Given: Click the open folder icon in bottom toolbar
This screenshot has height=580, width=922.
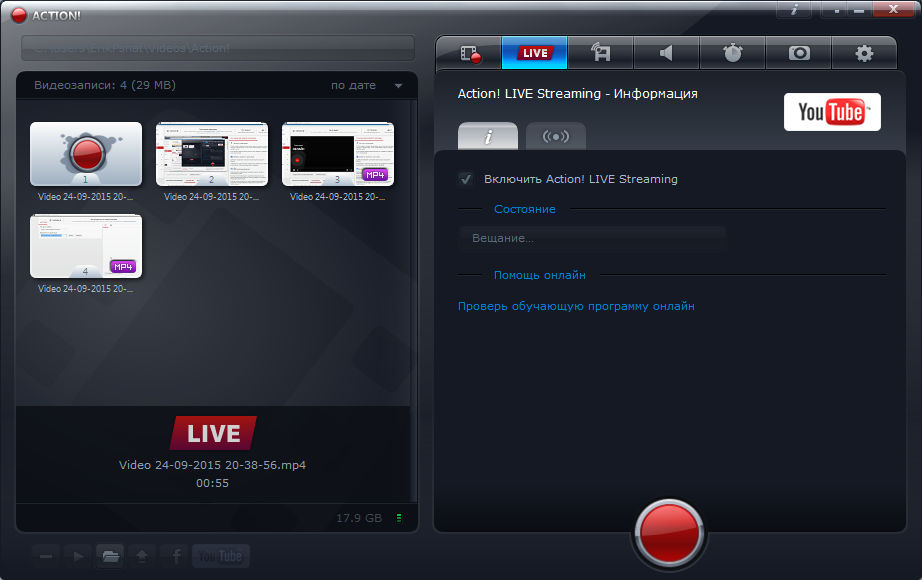Looking at the screenshot, I should pyautogui.click(x=110, y=556).
